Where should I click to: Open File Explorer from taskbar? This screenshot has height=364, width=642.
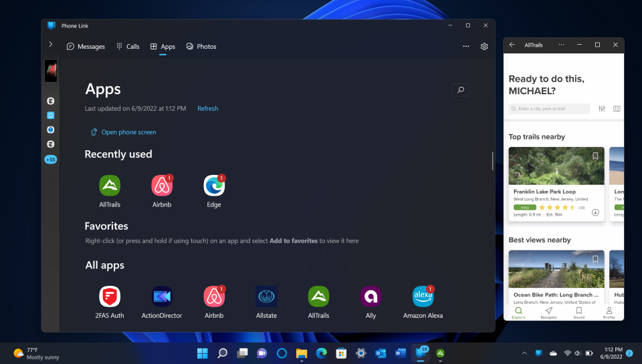point(302,353)
